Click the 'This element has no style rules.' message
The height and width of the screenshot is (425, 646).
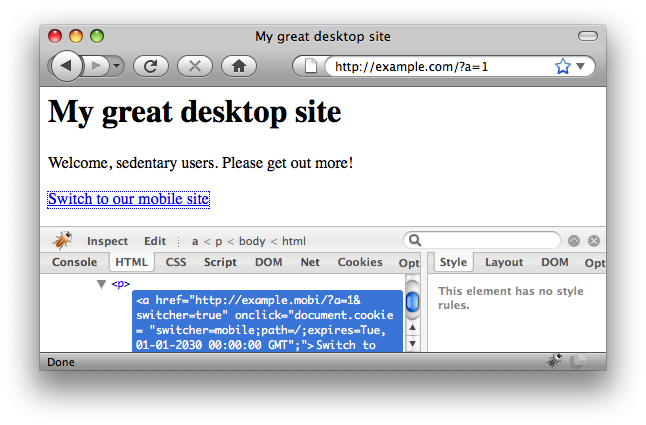coord(511,298)
